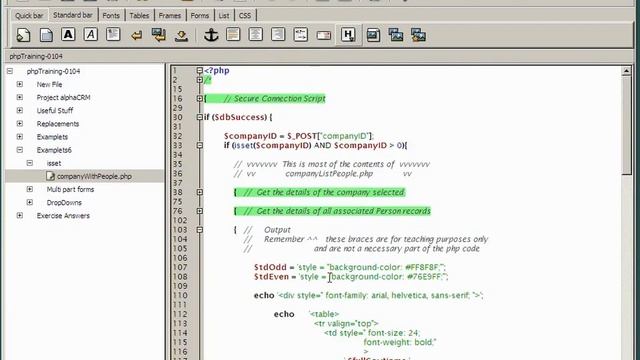
Task: Expand the fold at line 76
Action: coord(200,211)
